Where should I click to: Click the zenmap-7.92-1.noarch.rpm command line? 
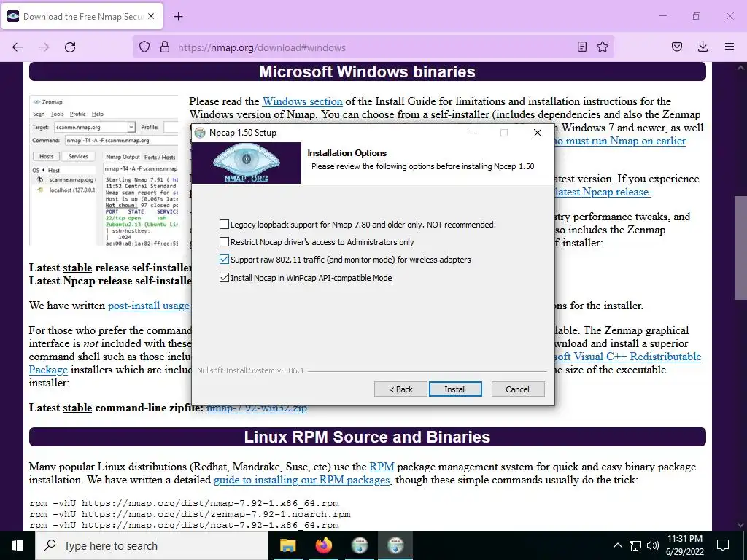(x=190, y=514)
